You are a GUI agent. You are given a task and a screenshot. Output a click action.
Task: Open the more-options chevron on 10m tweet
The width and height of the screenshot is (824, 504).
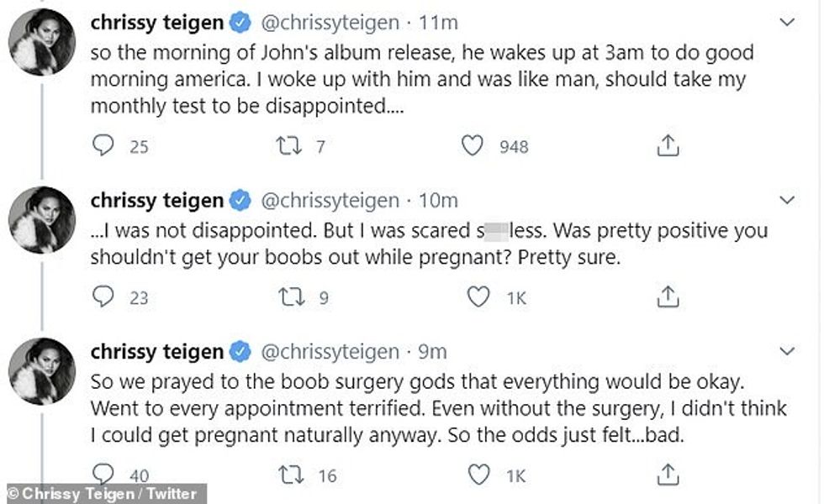pos(787,200)
